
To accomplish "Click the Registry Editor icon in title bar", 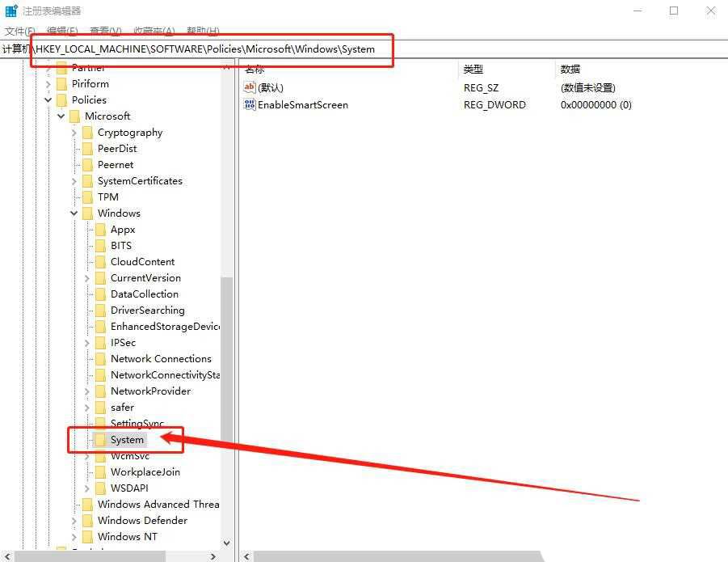I will (x=11, y=10).
